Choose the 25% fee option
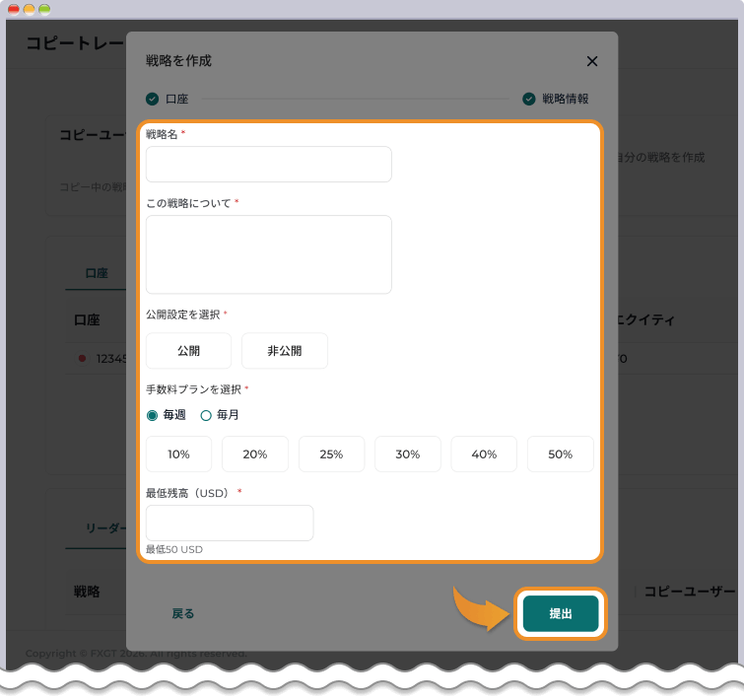Viewport: 744px width, 700px height. 331,455
